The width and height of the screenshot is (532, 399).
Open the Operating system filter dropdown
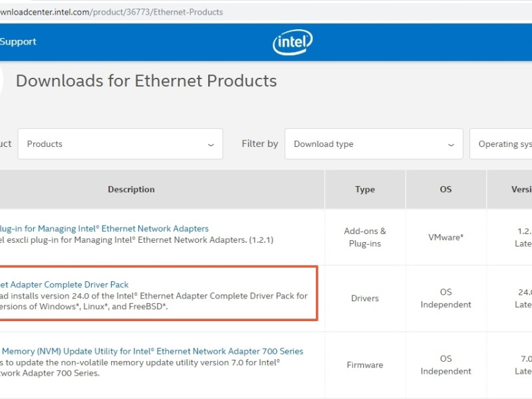501,144
